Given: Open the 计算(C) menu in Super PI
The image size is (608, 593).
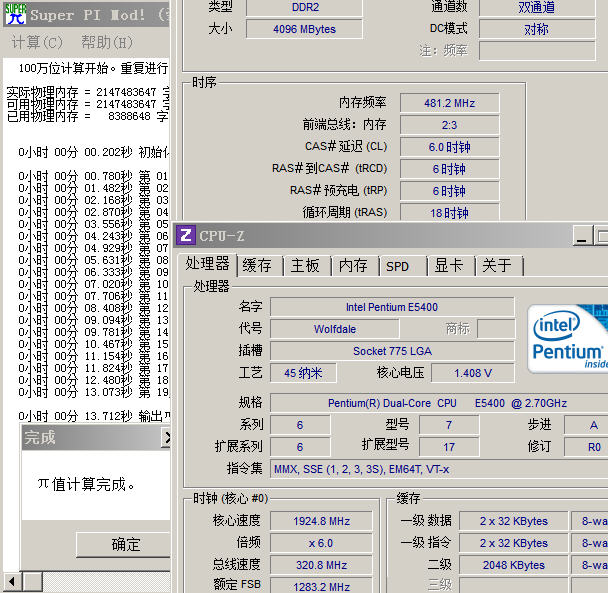Looking at the screenshot, I should coord(37,42).
